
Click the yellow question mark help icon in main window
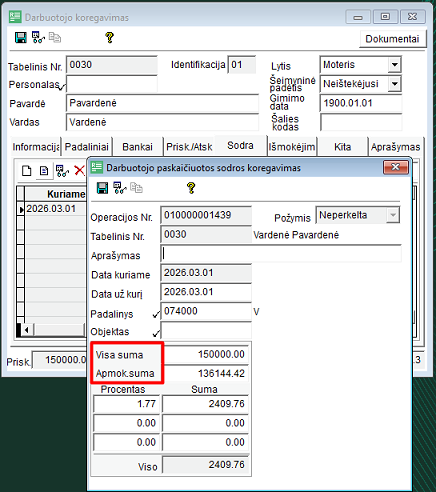[109, 37]
